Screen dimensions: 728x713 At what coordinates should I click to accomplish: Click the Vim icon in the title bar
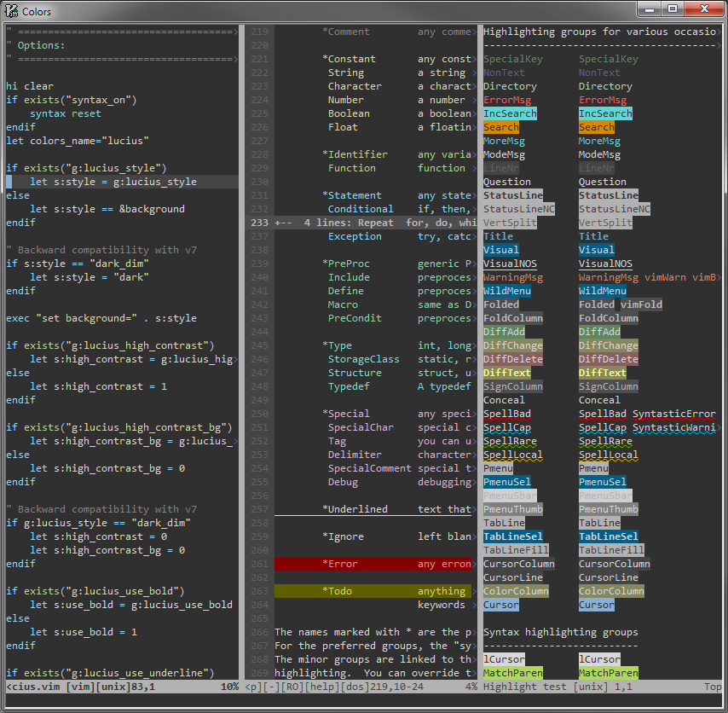(x=12, y=11)
